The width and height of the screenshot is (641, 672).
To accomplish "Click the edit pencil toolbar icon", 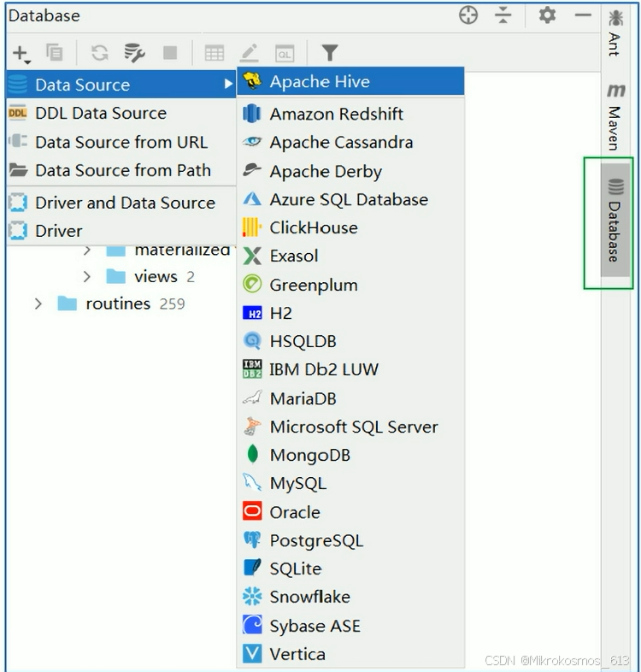I will [x=250, y=53].
